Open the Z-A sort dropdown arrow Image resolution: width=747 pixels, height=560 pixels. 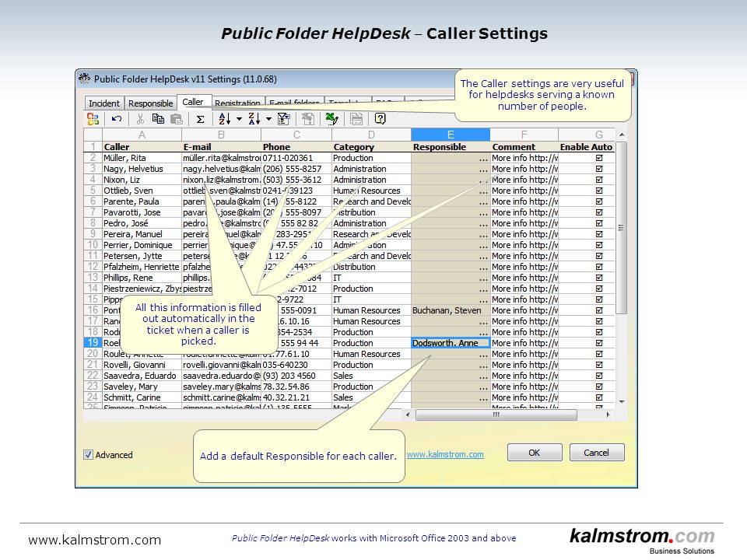tap(268, 119)
